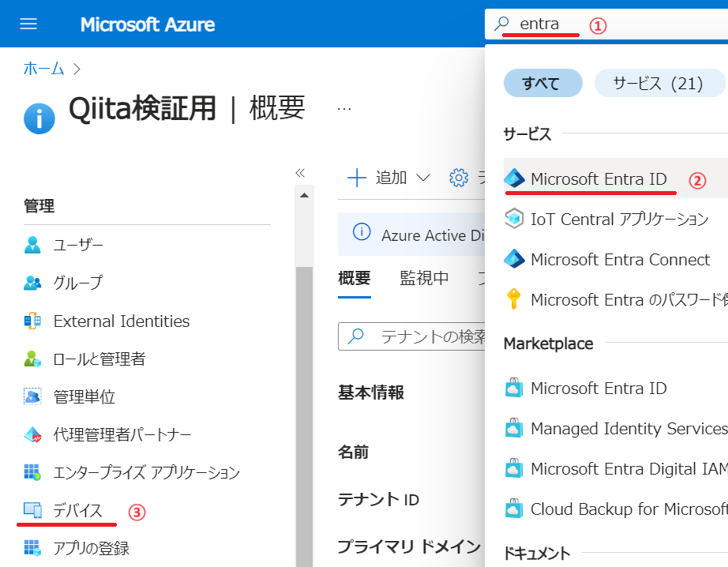Select the 概要 tab

[x=355, y=278]
